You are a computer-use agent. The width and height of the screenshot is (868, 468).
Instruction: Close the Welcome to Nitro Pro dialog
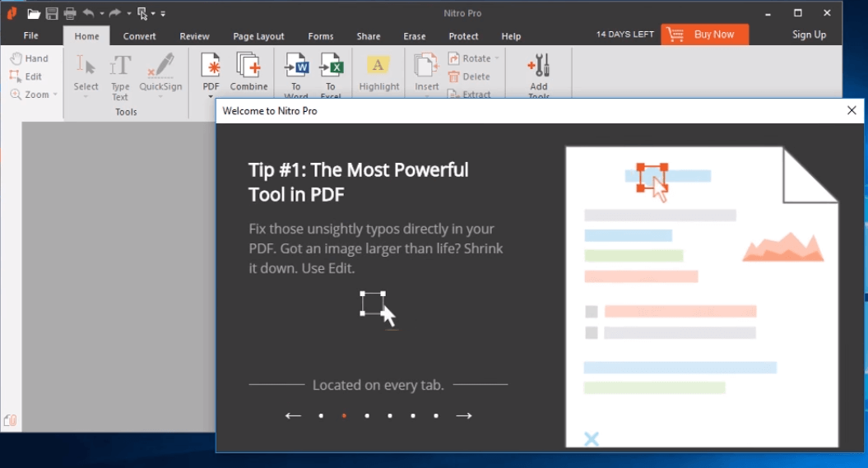(852, 111)
